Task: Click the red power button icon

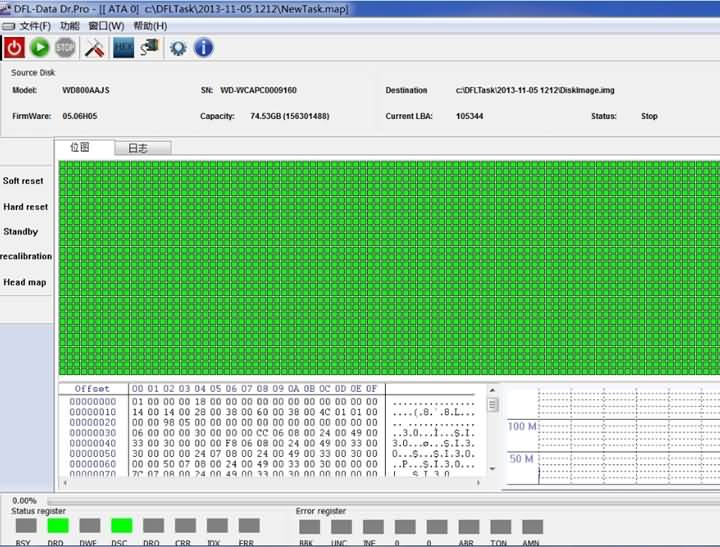Action: [x=14, y=47]
